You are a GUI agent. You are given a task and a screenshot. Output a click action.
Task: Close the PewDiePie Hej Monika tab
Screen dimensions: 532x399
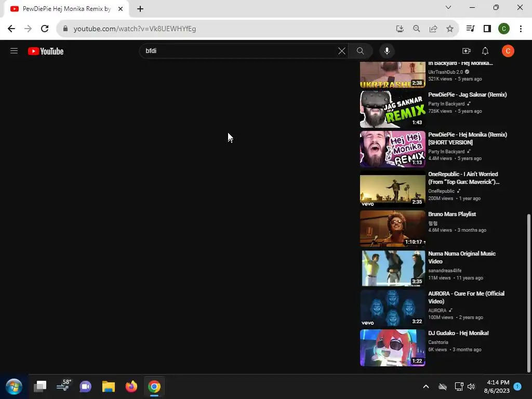coord(121,9)
